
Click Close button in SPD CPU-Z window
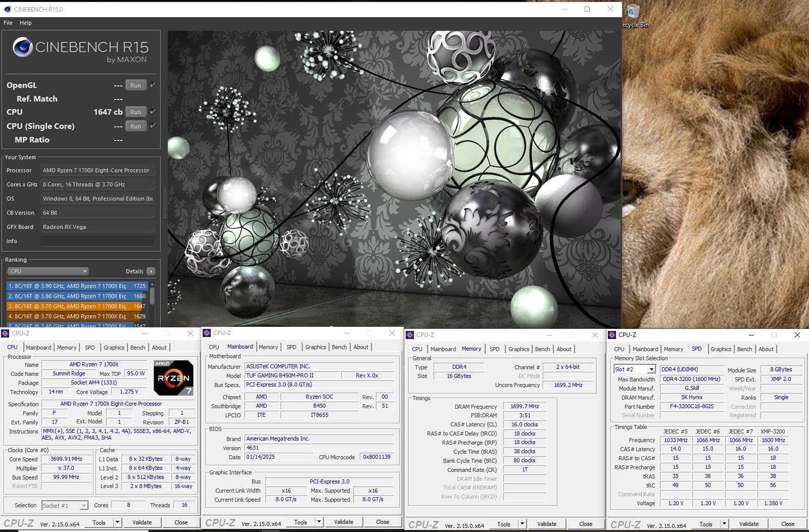click(788, 524)
